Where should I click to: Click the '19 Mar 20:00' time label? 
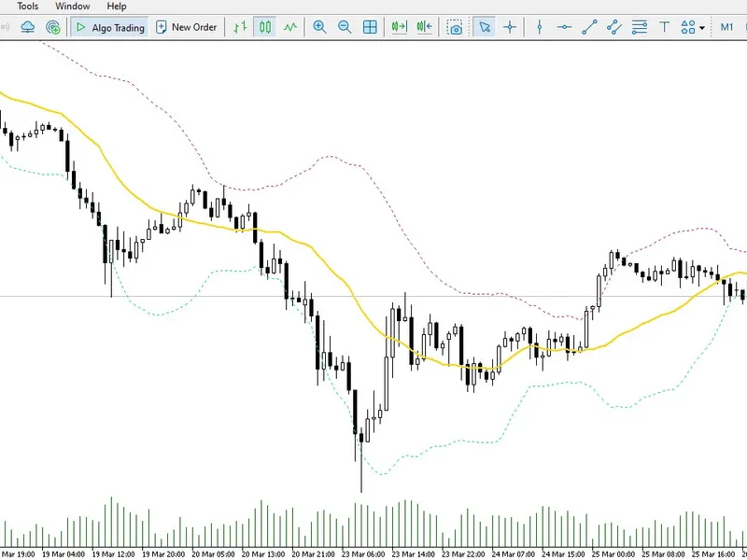point(163,554)
